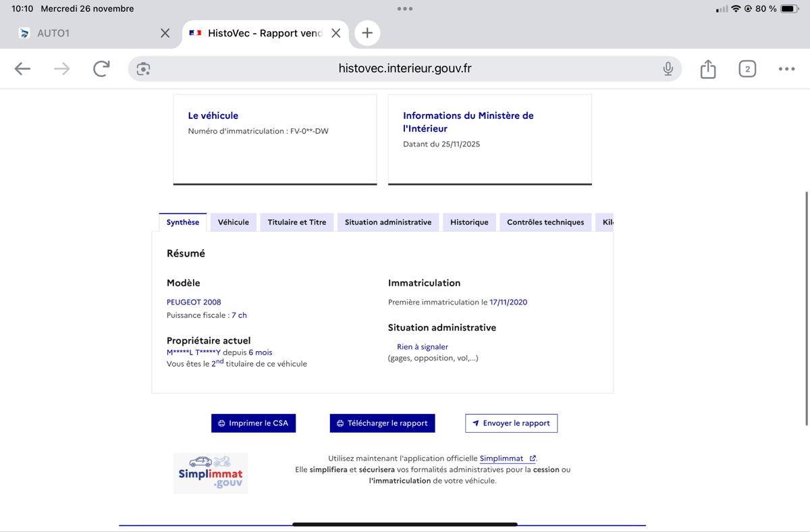Open the Contrôles techniques tab
This screenshot has height=532, width=810.
click(x=545, y=222)
